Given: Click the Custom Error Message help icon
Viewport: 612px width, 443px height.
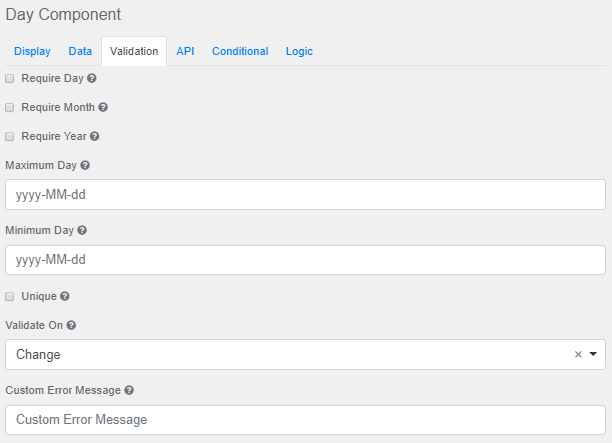Looking at the screenshot, I should point(130,390).
